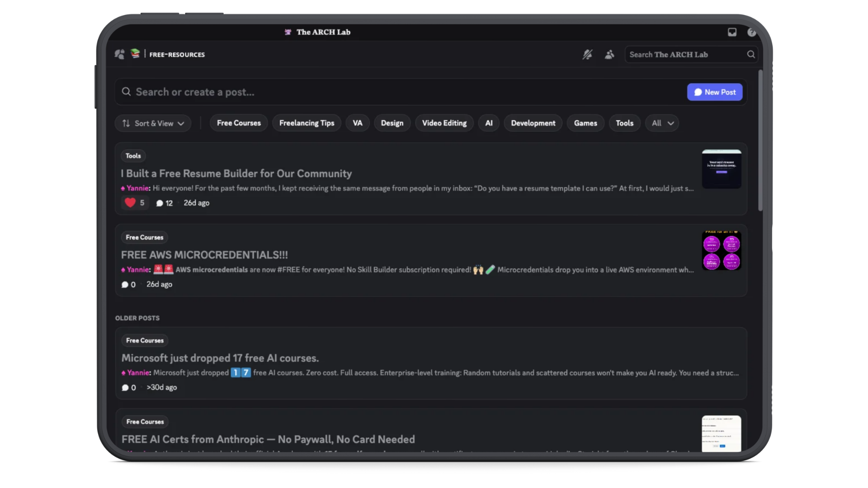Click the notification settings bell icon

587,55
